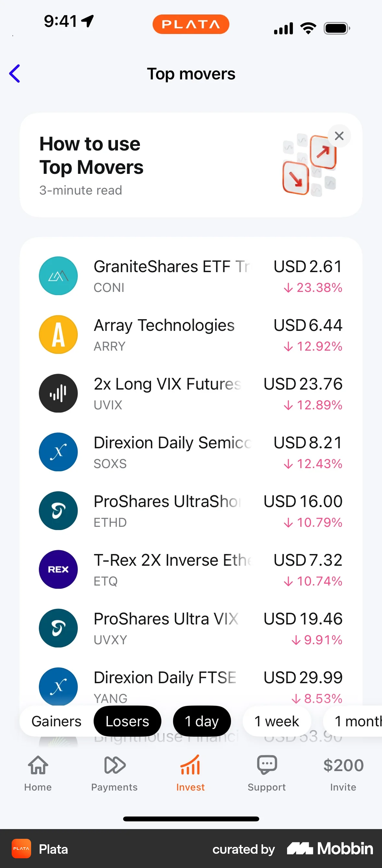Dismiss the How to use Top Movers card
Image resolution: width=382 pixels, height=868 pixels.
pos(339,136)
